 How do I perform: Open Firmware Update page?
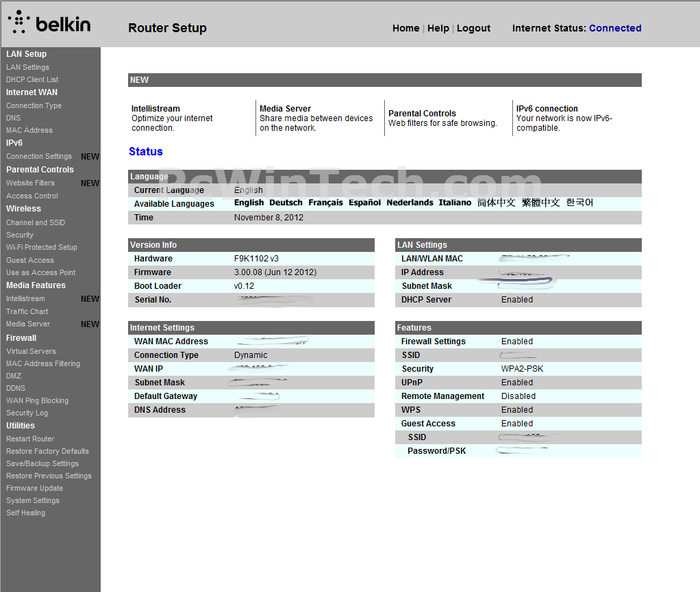(35, 488)
